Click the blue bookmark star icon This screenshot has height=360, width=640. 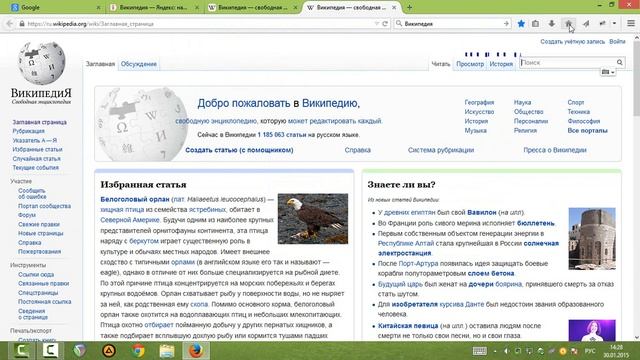pyautogui.click(x=521, y=24)
